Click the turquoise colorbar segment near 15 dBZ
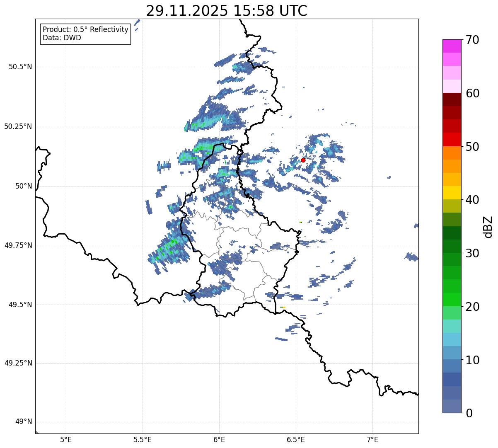 (452, 326)
